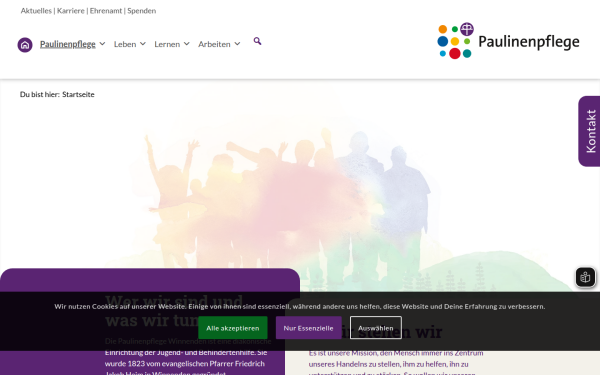
Task: Open the accessibility reading tool icon
Action: click(585, 277)
